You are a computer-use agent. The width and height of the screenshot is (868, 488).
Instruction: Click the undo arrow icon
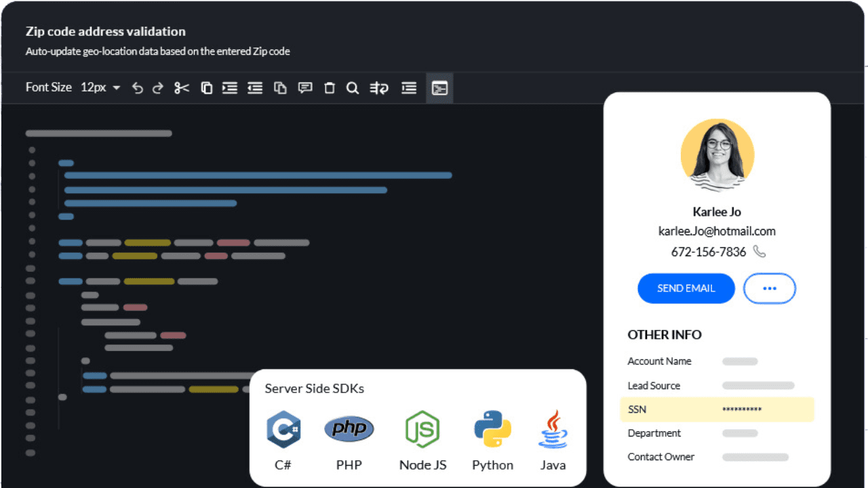[138, 88]
